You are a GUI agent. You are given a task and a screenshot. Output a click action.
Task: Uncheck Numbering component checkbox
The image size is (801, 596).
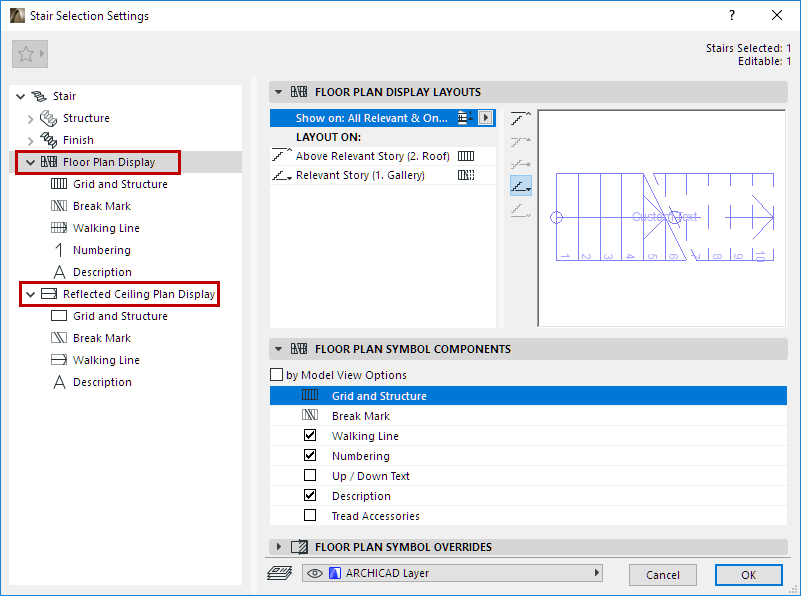point(310,455)
